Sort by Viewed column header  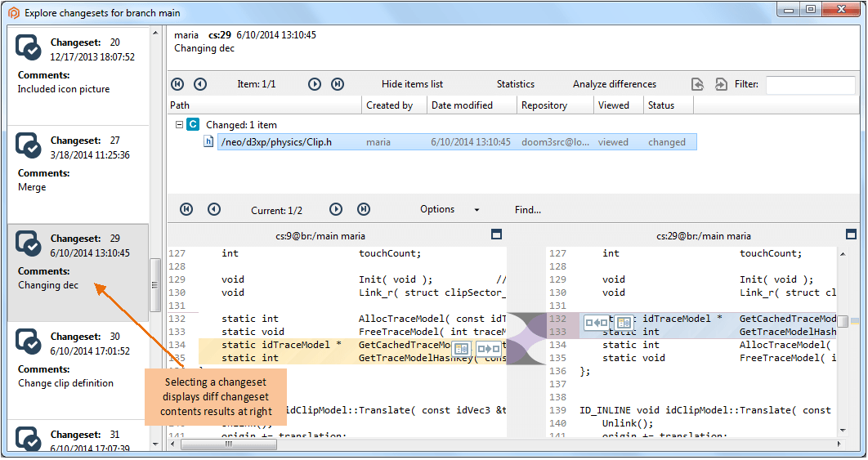pyautogui.click(x=619, y=105)
